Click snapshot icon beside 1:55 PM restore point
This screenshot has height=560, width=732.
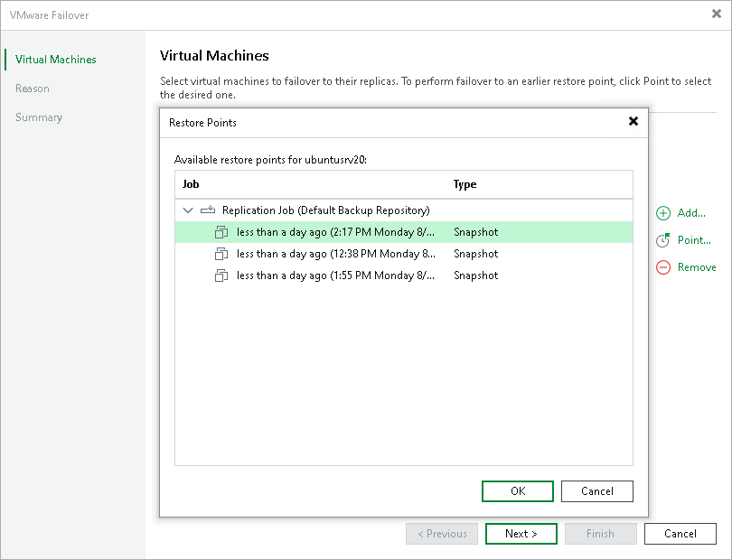point(221,275)
